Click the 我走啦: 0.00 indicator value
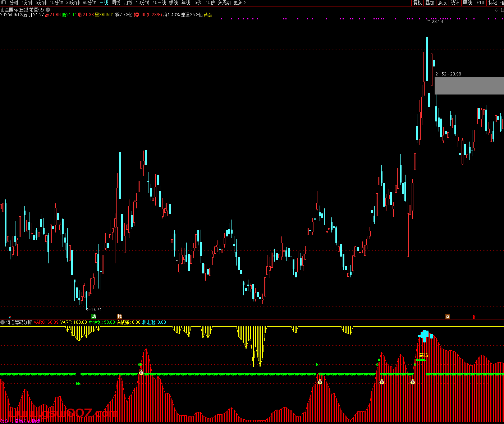This screenshot has width=504, height=424. pyautogui.click(x=154, y=322)
